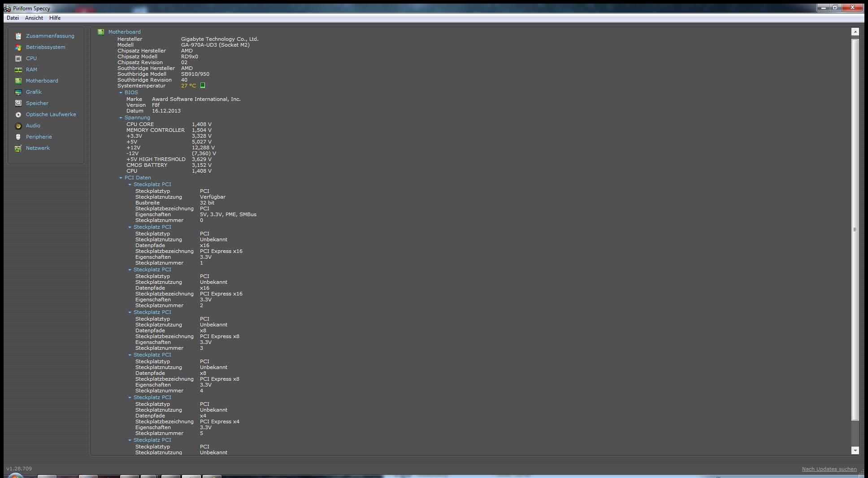Collapse Steckplatz PCI group with Steckplatznummer 5
This screenshot has height=478, width=868.
pyautogui.click(x=130, y=398)
